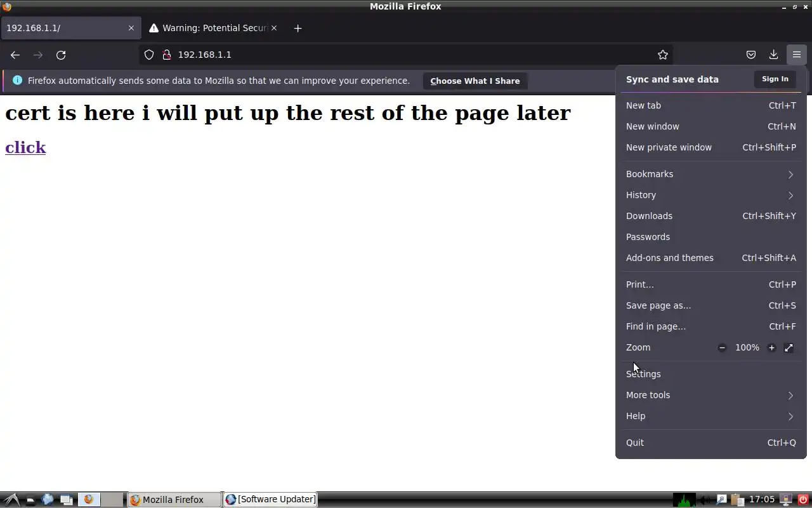Choose Save page as...
Viewport: 812px width, 508px height.
(x=710, y=305)
